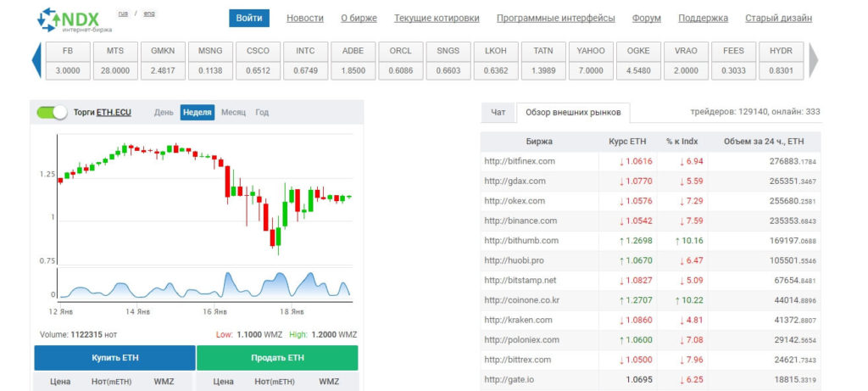Select the FEES ticker tile
868x391 pixels.
tap(733, 60)
